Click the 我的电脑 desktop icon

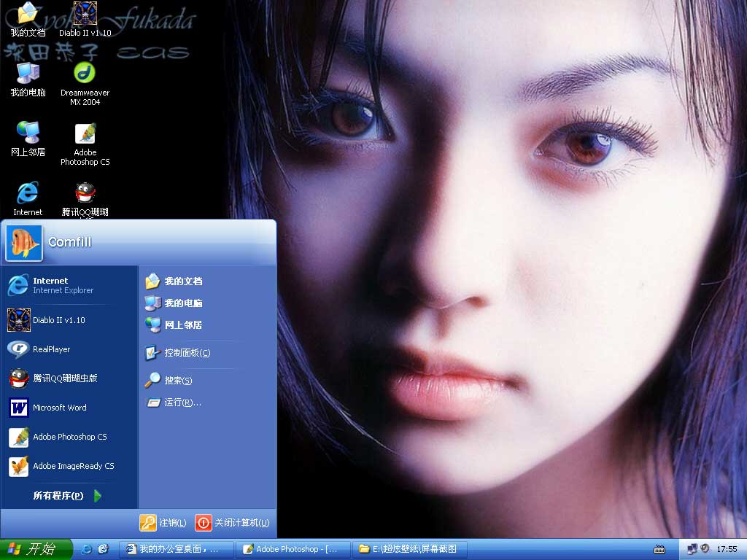click(x=28, y=74)
